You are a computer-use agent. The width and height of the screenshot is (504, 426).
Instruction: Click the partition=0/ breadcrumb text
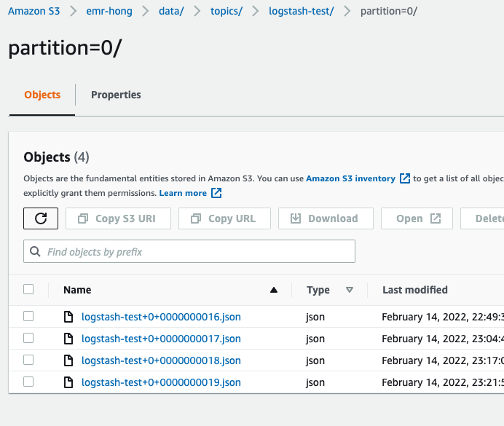(389, 11)
